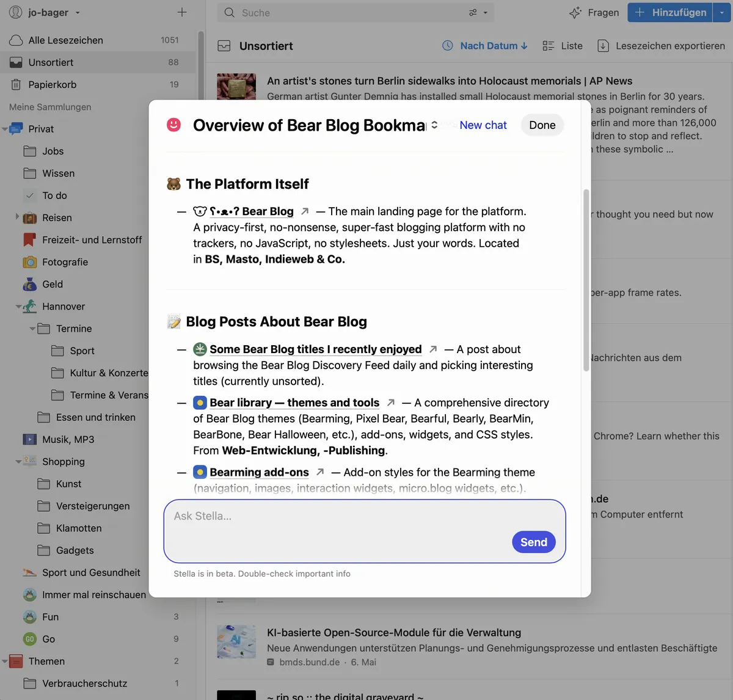Screen dimensions: 733x700
Task: Expand the Reisen collection
Action: [x=17, y=217]
